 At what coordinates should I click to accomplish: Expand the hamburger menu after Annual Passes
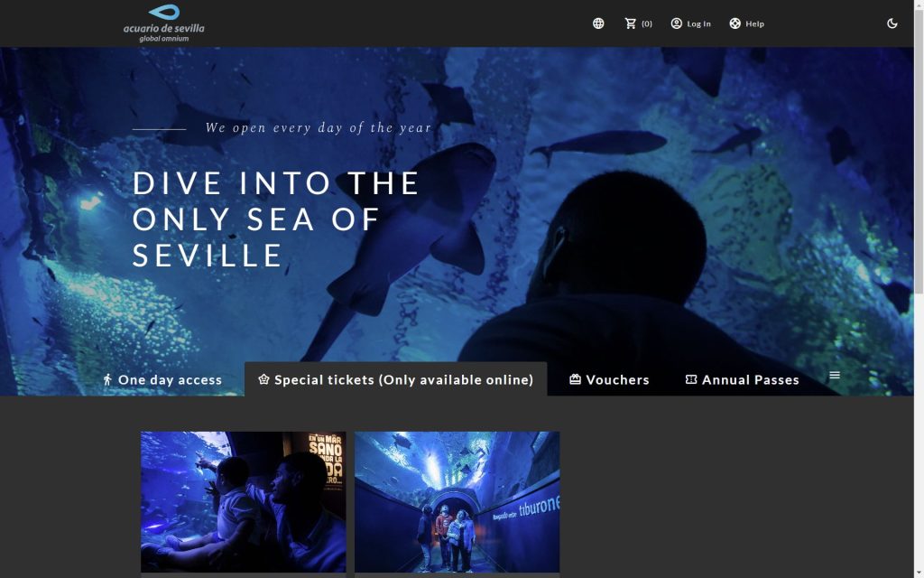click(x=835, y=375)
